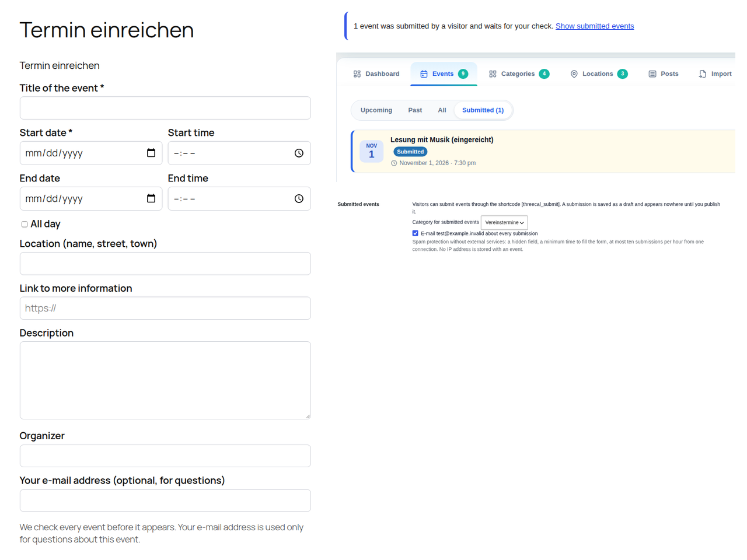Select the Submitted (1) filter
The height and width of the screenshot is (560, 747).
[x=483, y=110]
